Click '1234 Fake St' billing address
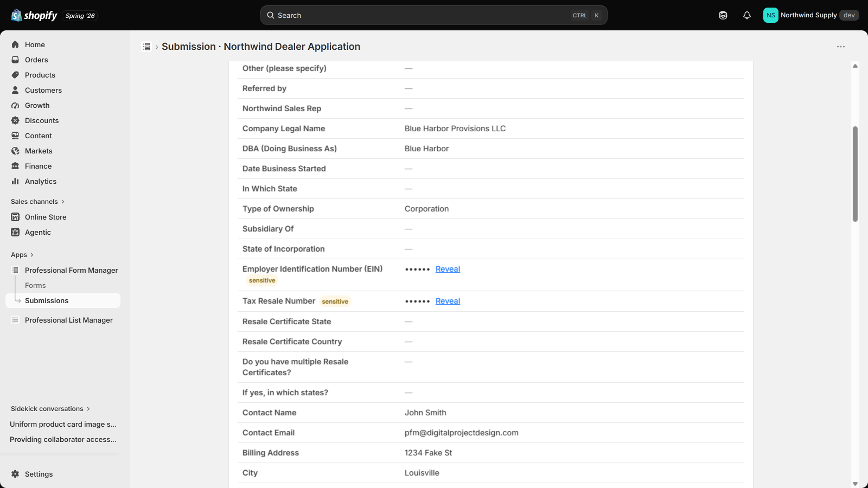The height and width of the screenshot is (488, 868). (428, 453)
